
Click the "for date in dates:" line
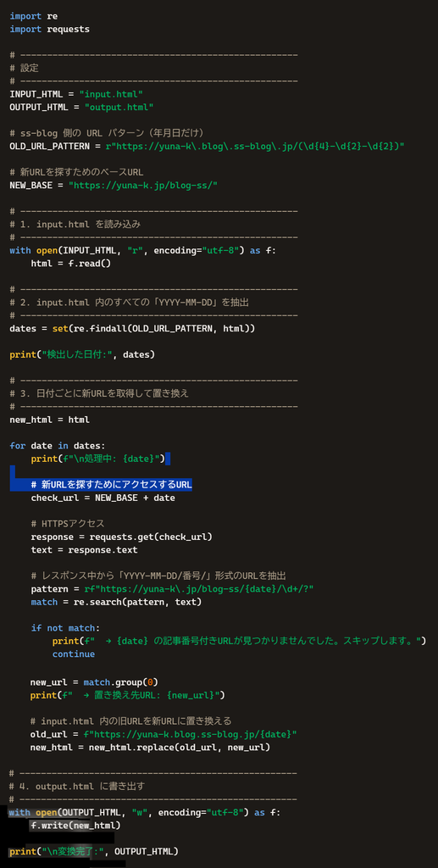(x=57, y=446)
